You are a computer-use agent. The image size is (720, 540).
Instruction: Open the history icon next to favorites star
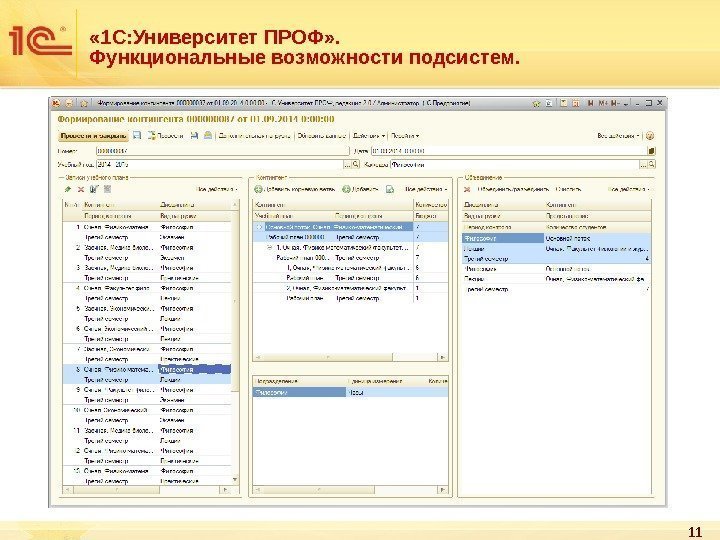click(x=548, y=103)
